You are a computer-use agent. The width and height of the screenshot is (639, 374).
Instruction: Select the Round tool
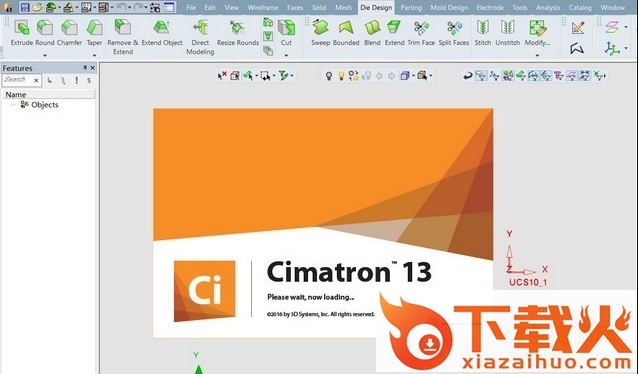click(45, 33)
